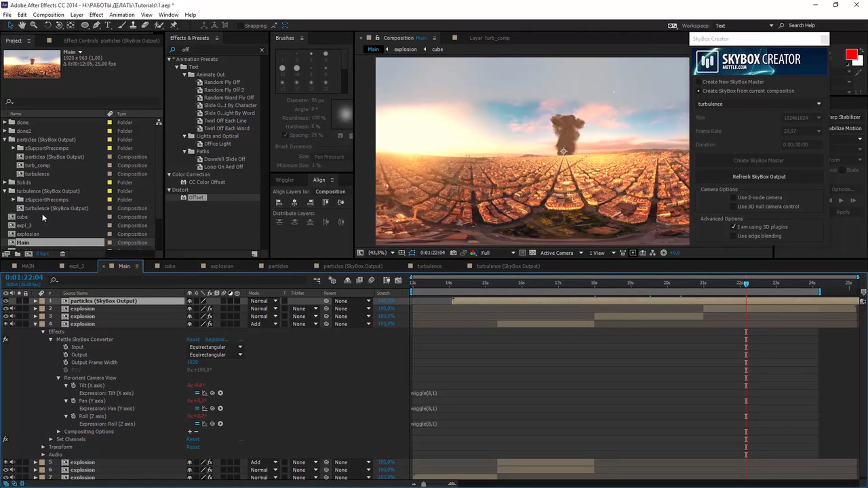The height and width of the screenshot is (488, 868).
Task: Collapse Mettle SkyBox Converter effect
Action: (x=51, y=339)
